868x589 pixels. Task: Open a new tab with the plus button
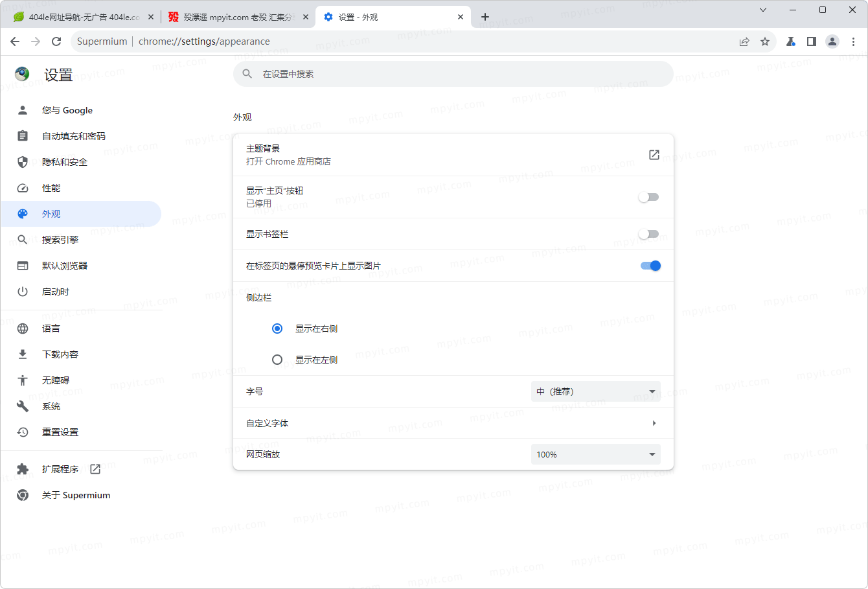485,17
